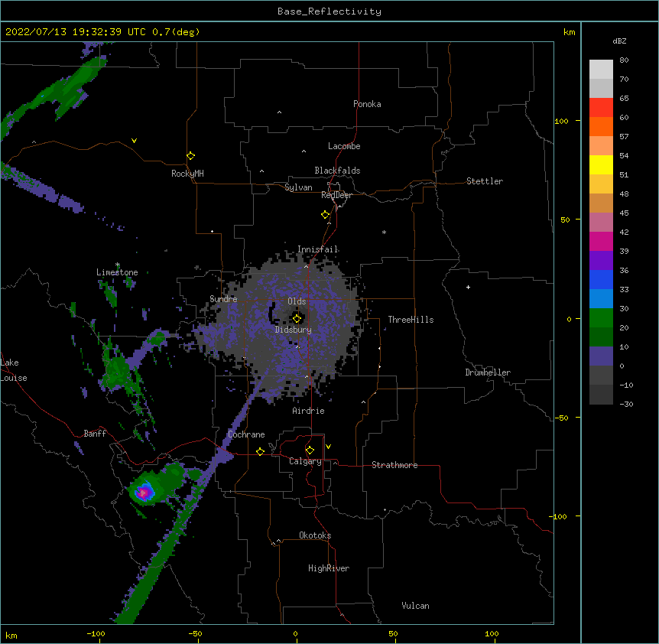The height and width of the screenshot is (644, 659).
Task: Click the Airdrie label
Action: pos(309,411)
